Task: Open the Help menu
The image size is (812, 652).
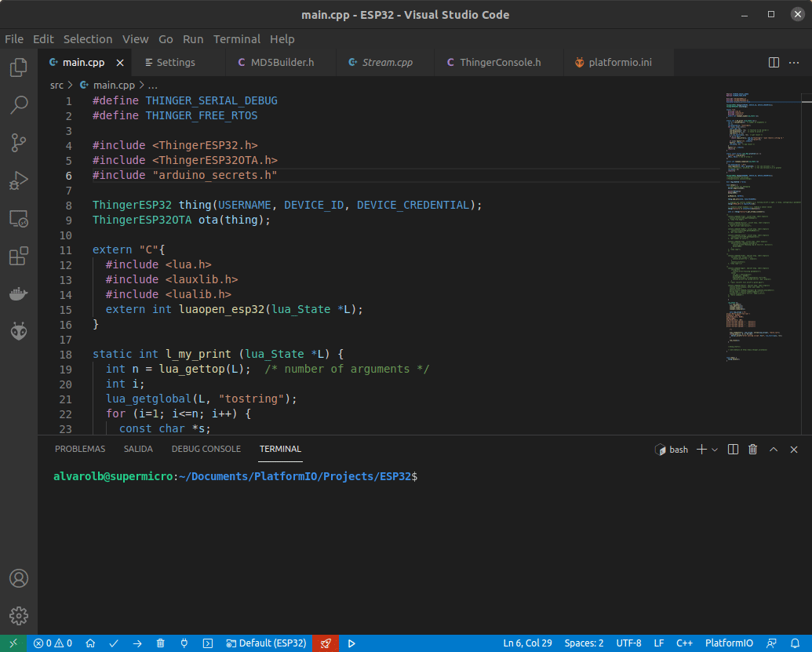Action: pyautogui.click(x=282, y=39)
